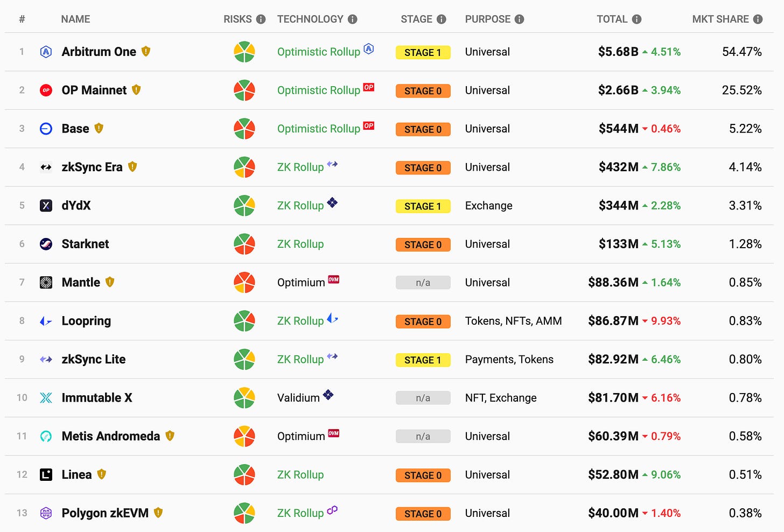
Task: Click the risk pie chart for Mantle
Action: [244, 283]
